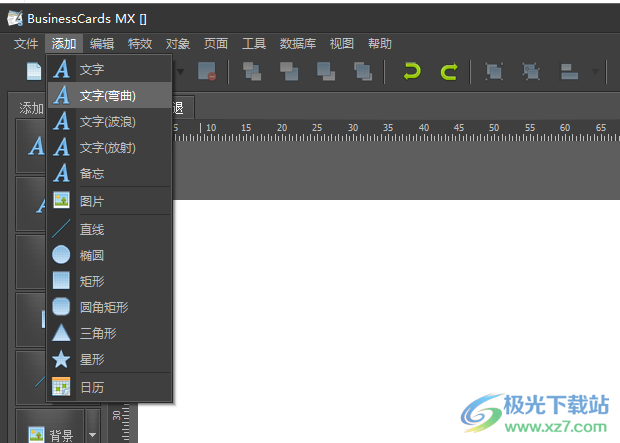Viewport: 620px width, 443px height.
Task: Open the 文件 menu
Action: (x=26, y=44)
